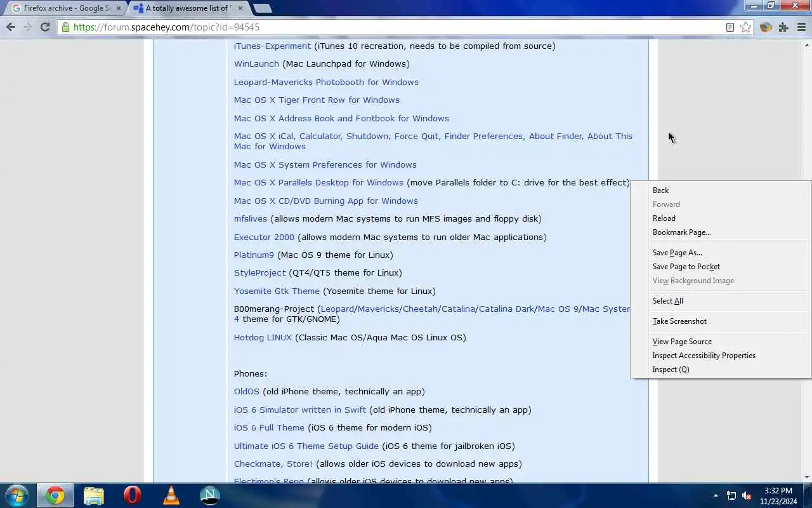Open Chrome from the taskbar

[55, 495]
